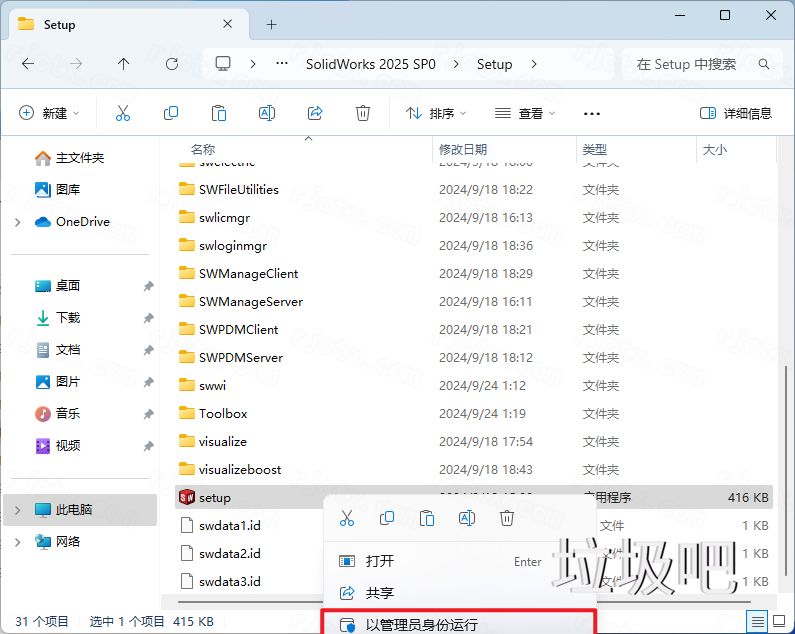The width and height of the screenshot is (795, 634).
Task: Open more options with the toolbar ellipsis
Action: point(592,113)
